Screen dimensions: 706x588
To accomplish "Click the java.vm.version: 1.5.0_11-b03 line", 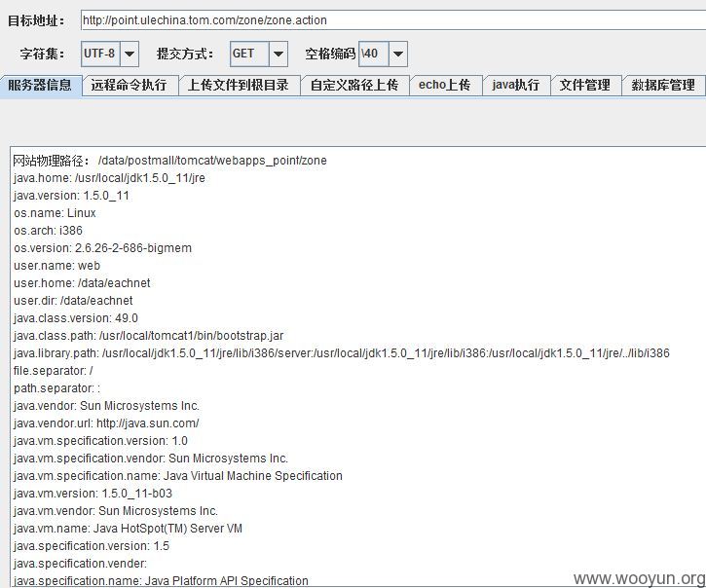I will point(93,494).
